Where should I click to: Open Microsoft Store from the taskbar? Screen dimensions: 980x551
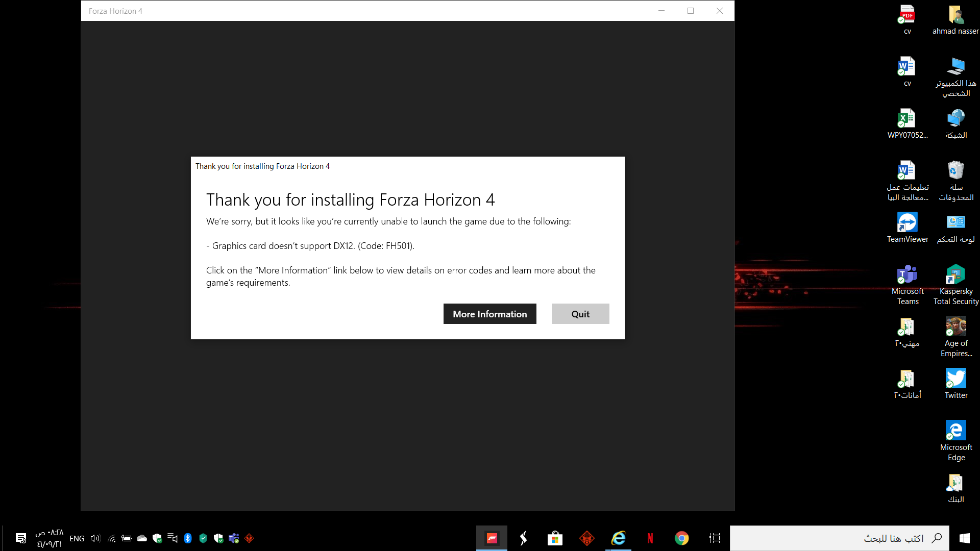click(x=555, y=538)
